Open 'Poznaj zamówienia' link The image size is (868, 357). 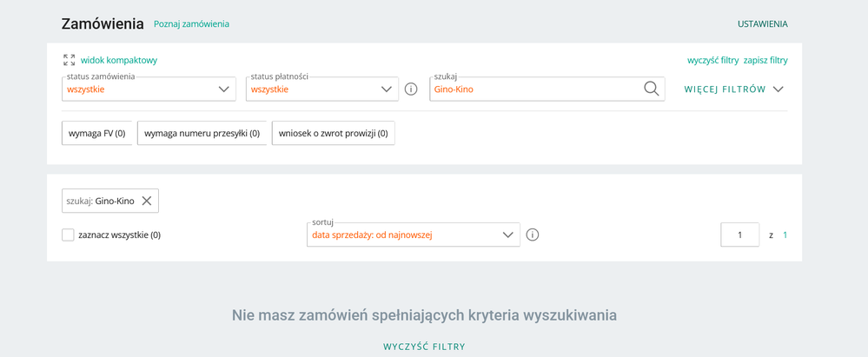point(191,24)
